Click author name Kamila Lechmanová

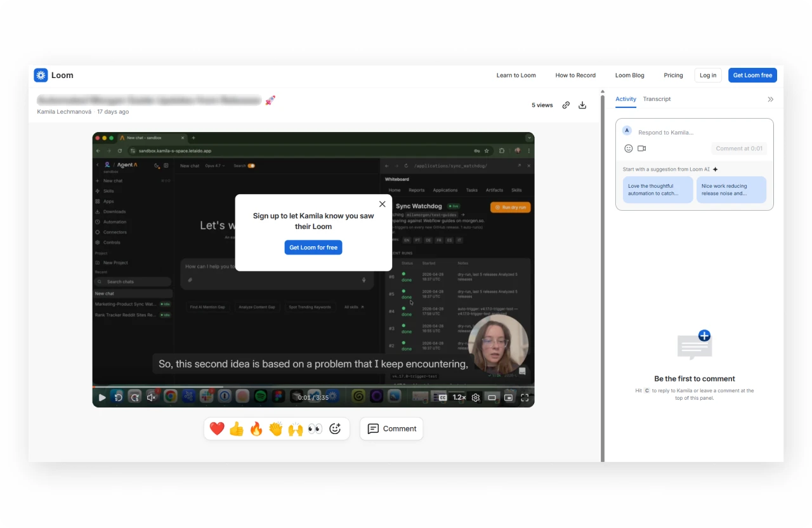(x=64, y=112)
